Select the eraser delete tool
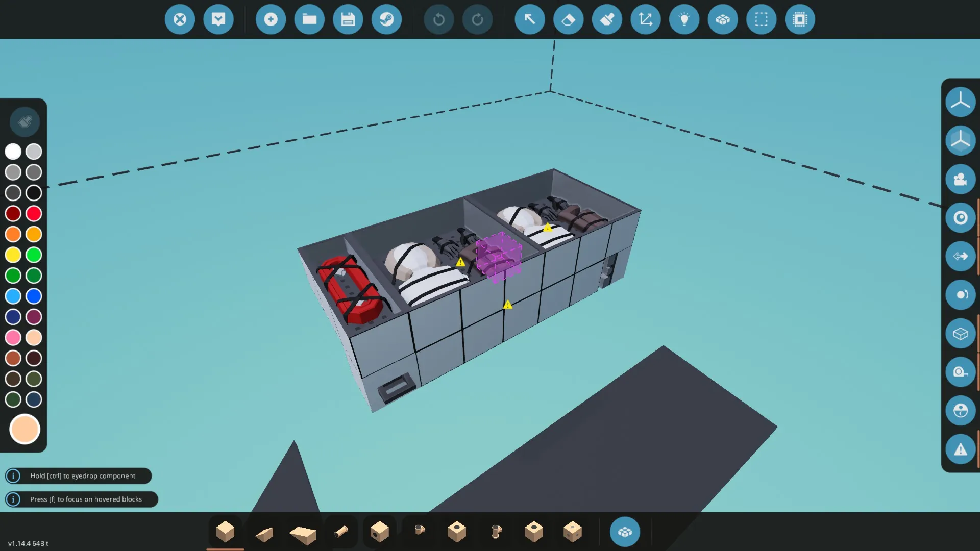Viewport: 980px width, 551px height. [x=568, y=19]
